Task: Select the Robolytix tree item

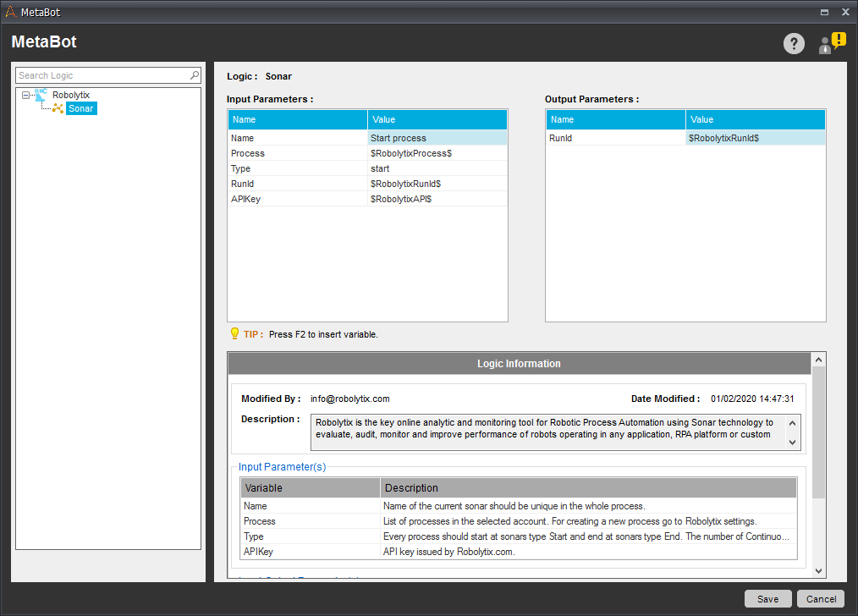Action: (71, 95)
